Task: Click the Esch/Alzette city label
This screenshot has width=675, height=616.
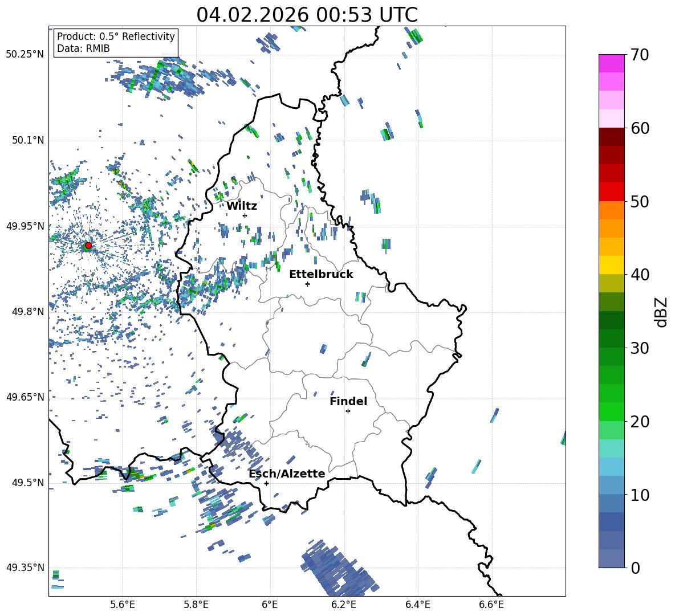Action: (287, 474)
